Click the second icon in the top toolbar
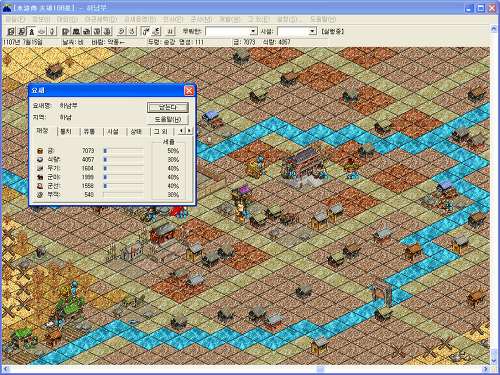 tap(21, 31)
